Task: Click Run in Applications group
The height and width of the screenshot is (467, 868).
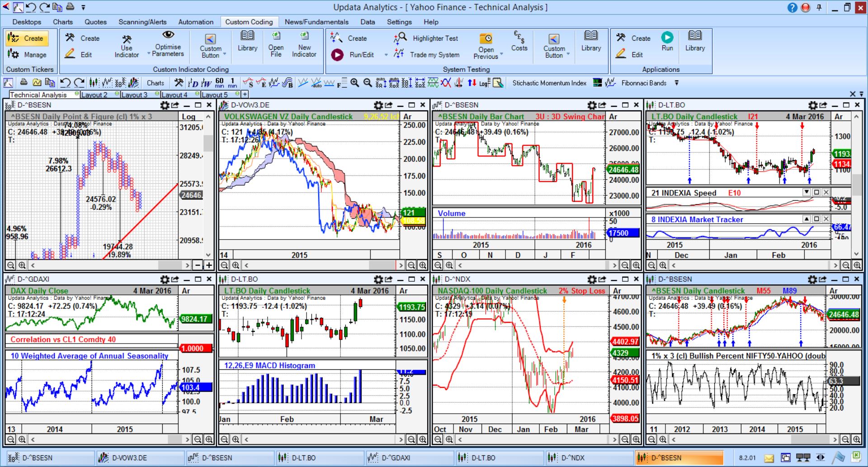Action: point(667,41)
